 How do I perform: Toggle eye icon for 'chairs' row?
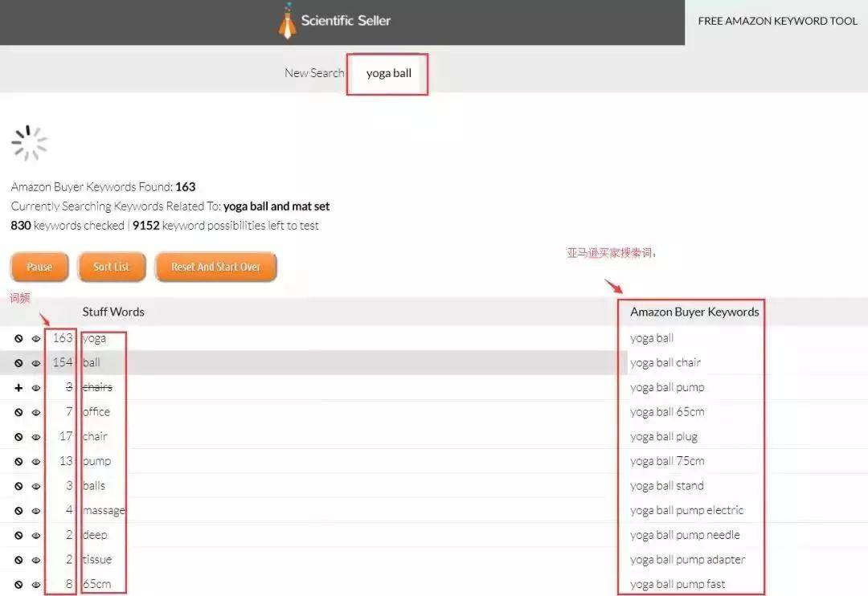tap(36, 388)
